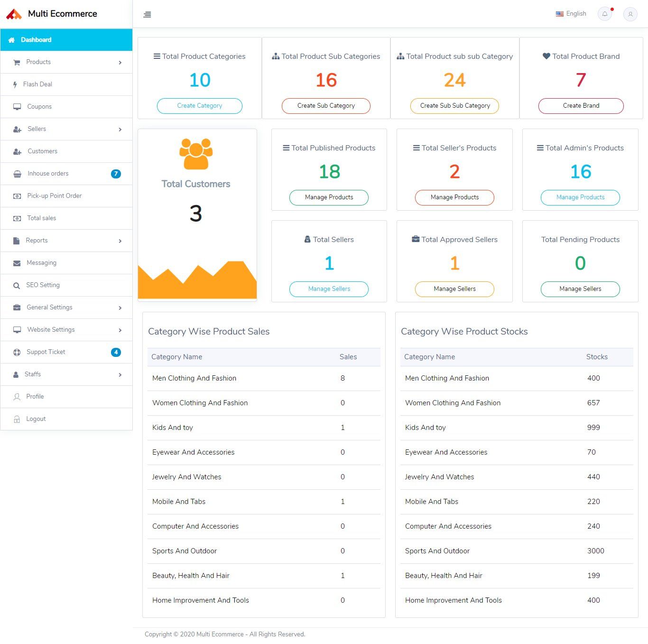Click the Logout lock icon
This screenshot has width=648, height=644.
click(17, 419)
